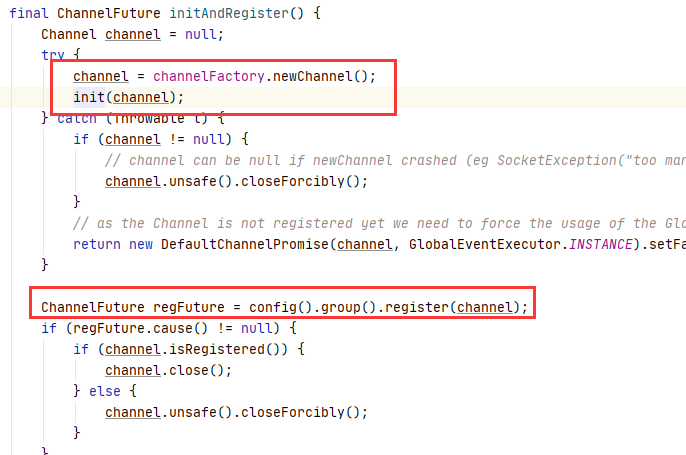Click the ChannelFuture return type in signature

click(109, 13)
